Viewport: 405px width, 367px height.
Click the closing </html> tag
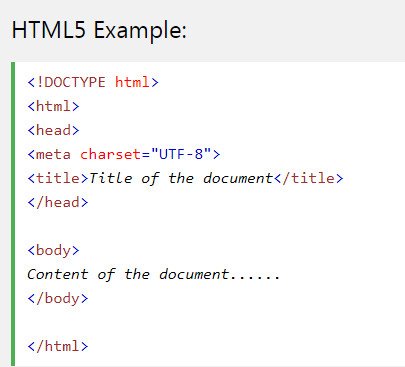(58, 346)
